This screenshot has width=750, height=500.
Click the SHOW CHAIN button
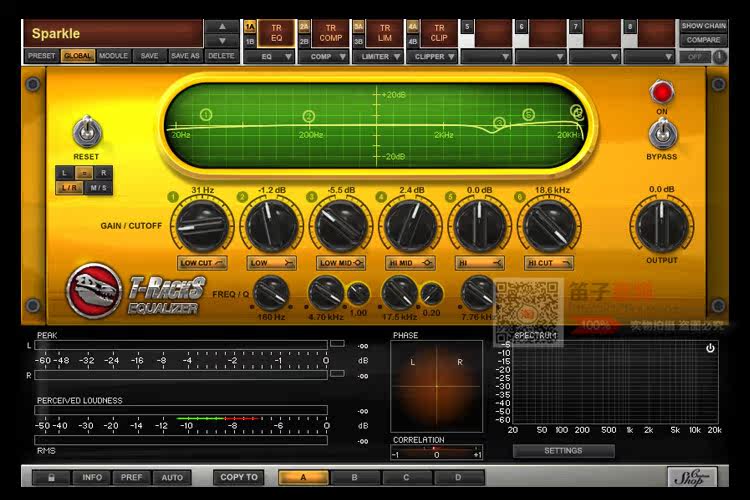(x=704, y=26)
